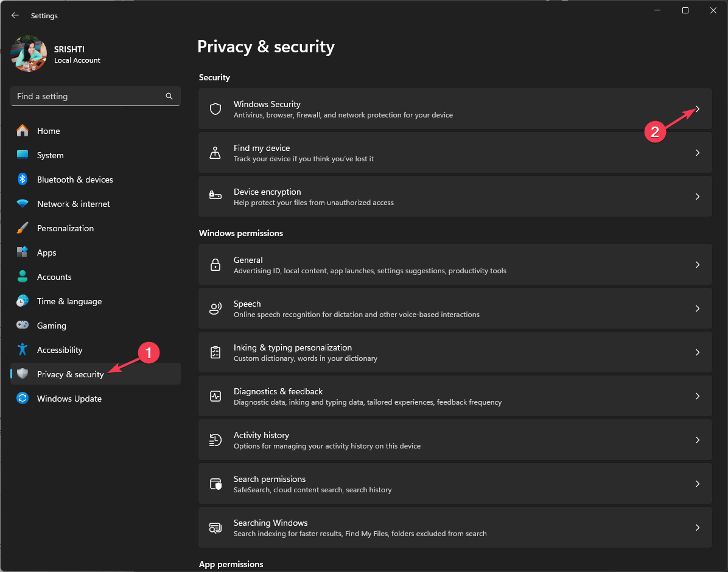Viewport: 728px width, 572px height.
Task: Click the back arrow in Settings
Action: click(x=15, y=15)
